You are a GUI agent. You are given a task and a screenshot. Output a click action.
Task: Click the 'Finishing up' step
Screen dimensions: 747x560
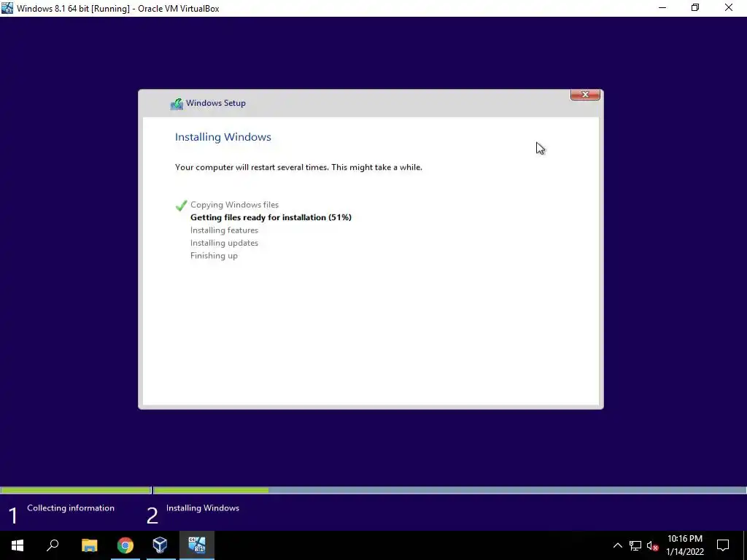coord(214,256)
